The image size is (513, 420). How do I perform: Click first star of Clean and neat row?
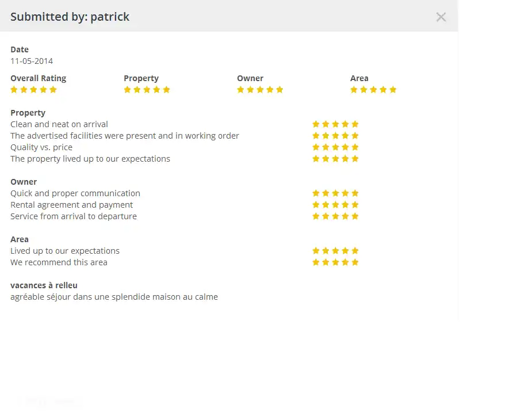click(x=316, y=124)
